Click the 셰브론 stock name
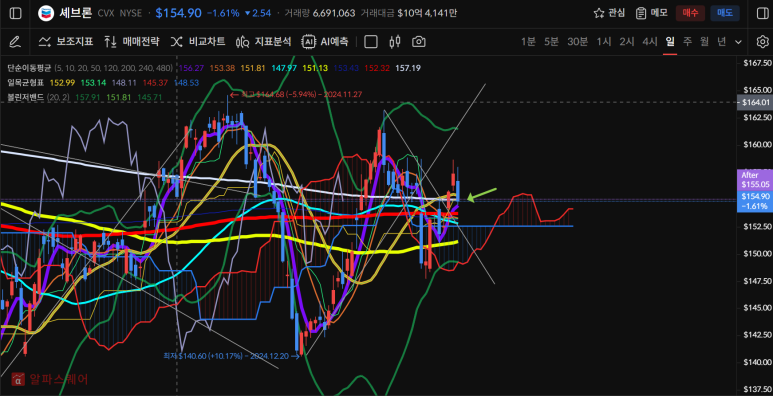773x396 pixels. tap(75, 13)
